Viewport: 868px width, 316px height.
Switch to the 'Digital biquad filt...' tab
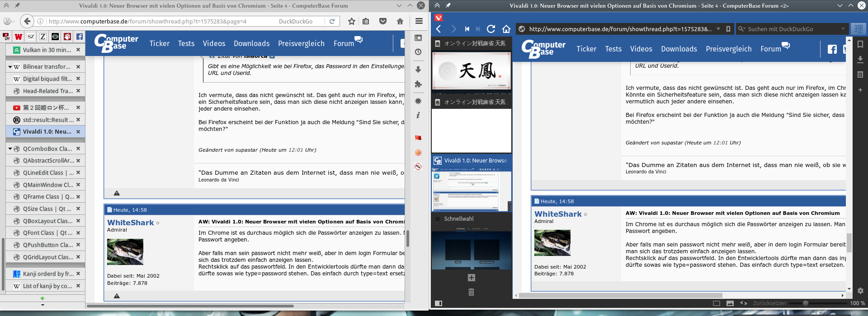click(45, 79)
